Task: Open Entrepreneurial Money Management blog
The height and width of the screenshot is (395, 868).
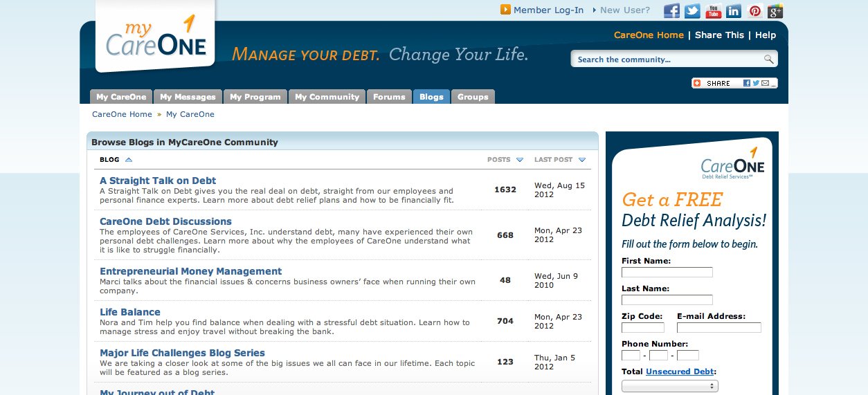Action: tap(190, 271)
